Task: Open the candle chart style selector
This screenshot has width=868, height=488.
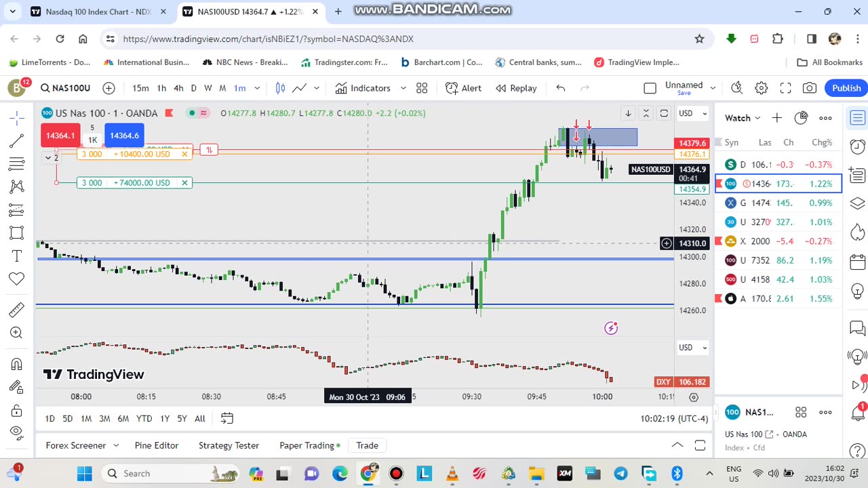Action: click(x=280, y=88)
